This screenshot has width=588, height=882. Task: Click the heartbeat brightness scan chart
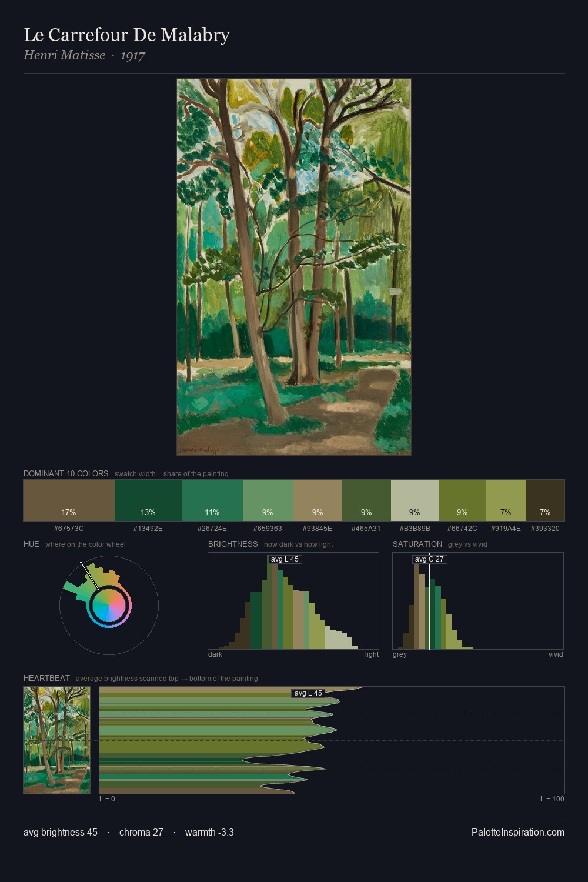(332, 740)
